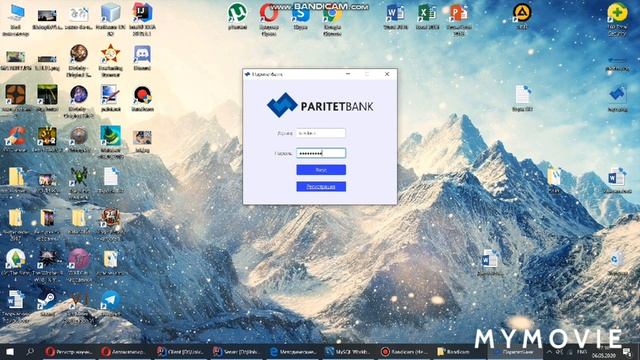This screenshot has width=640, height=360.
Task: Switch to MySQL Workbench taskbar item
Action: tap(348, 351)
